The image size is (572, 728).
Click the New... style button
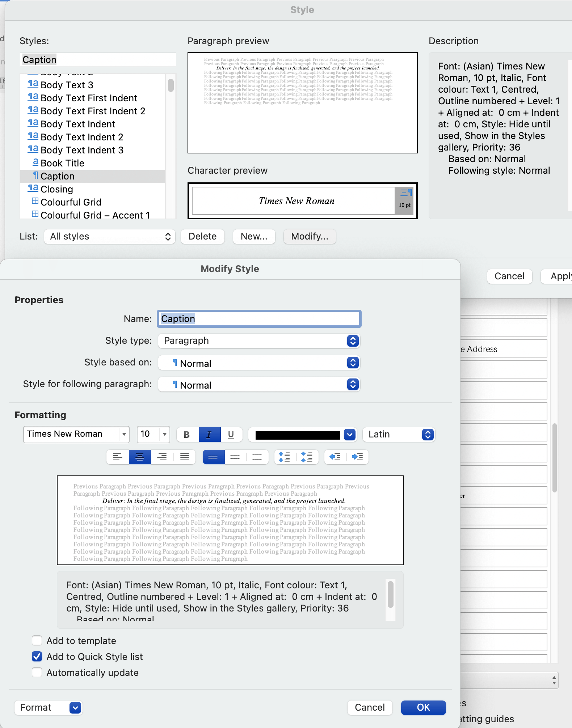click(x=254, y=237)
